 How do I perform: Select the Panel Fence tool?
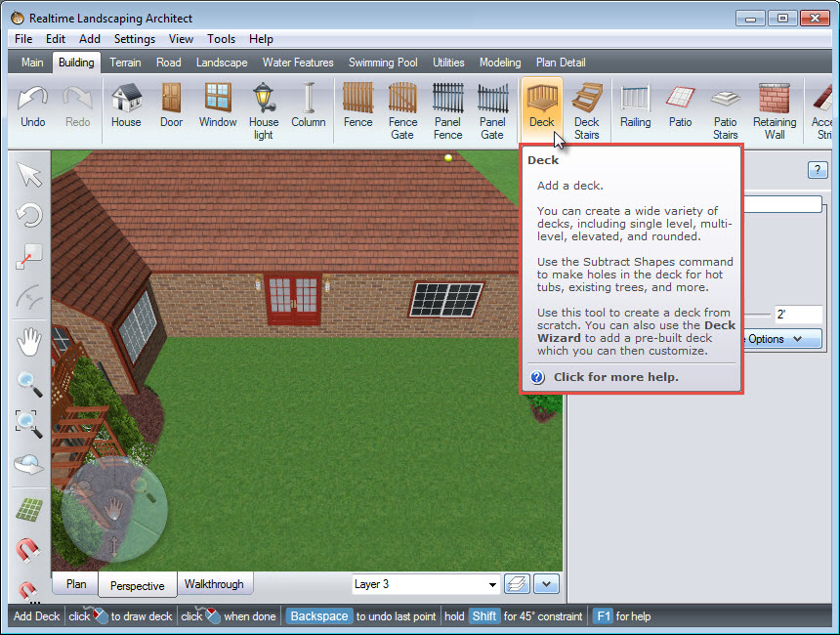click(448, 111)
